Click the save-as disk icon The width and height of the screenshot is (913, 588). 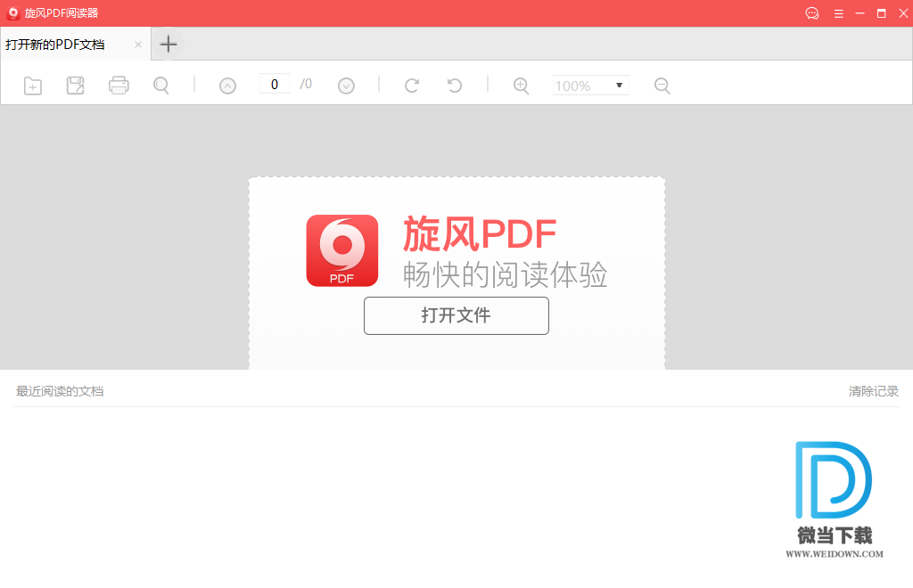click(76, 86)
